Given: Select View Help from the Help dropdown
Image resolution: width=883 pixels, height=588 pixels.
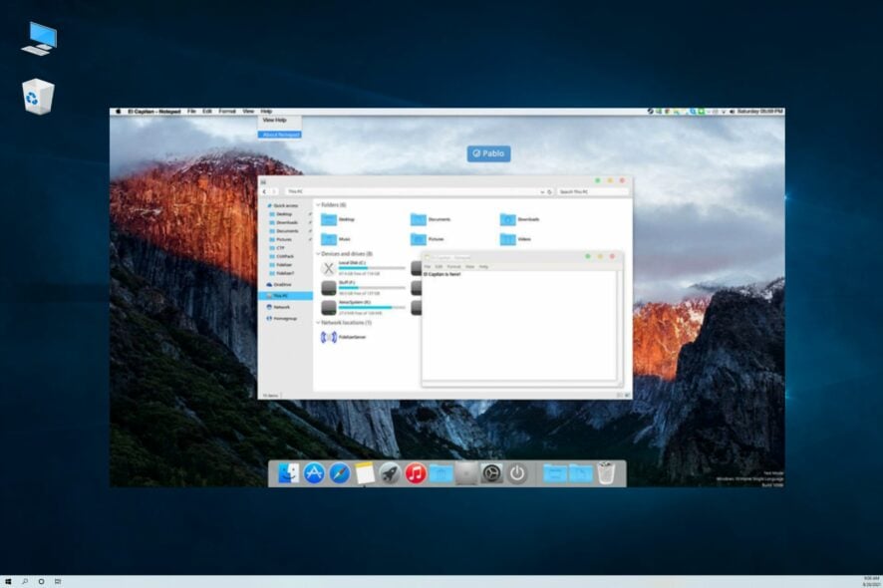Looking at the screenshot, I should [x=274, y=118].
